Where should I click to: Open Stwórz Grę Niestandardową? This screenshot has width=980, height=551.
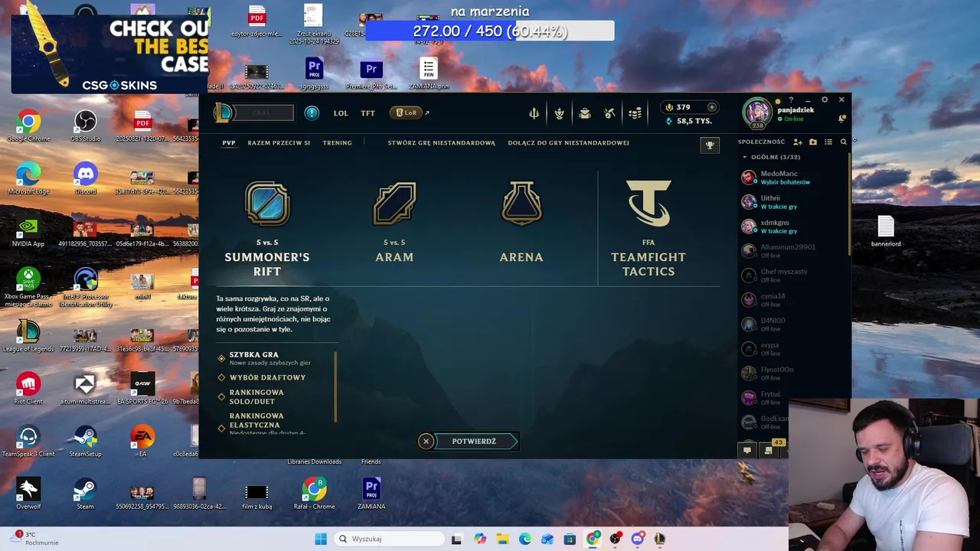[x=442, y=143]
